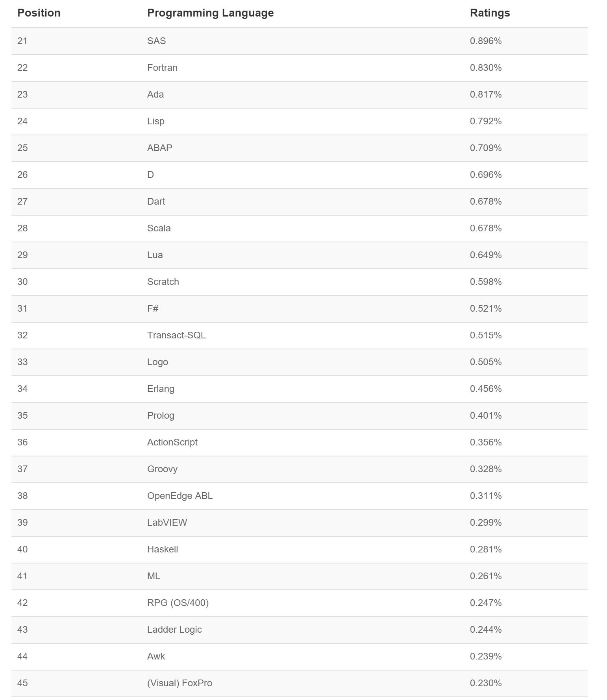Viewport: 607px width, 700px height.
Task: Click the OpenEdge ABL entry
Action: (180, 496)
